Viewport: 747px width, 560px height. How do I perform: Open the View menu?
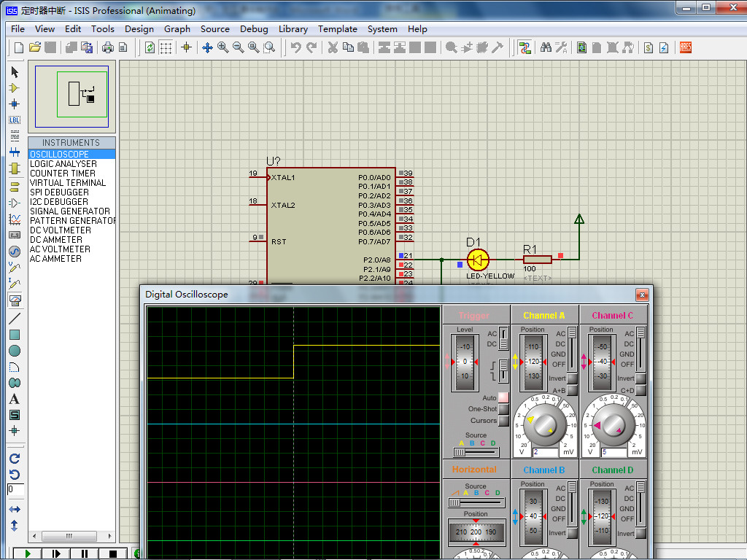tap(44, 29)
